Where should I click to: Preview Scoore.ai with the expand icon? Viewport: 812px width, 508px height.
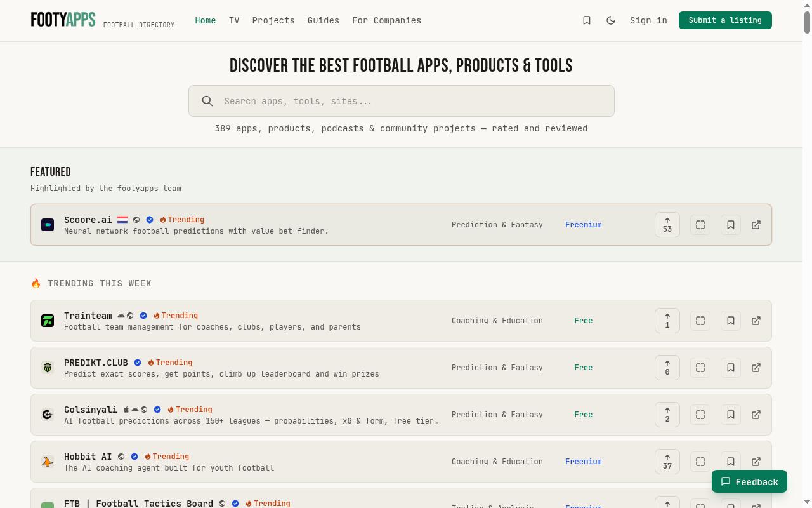pos(700,225)
